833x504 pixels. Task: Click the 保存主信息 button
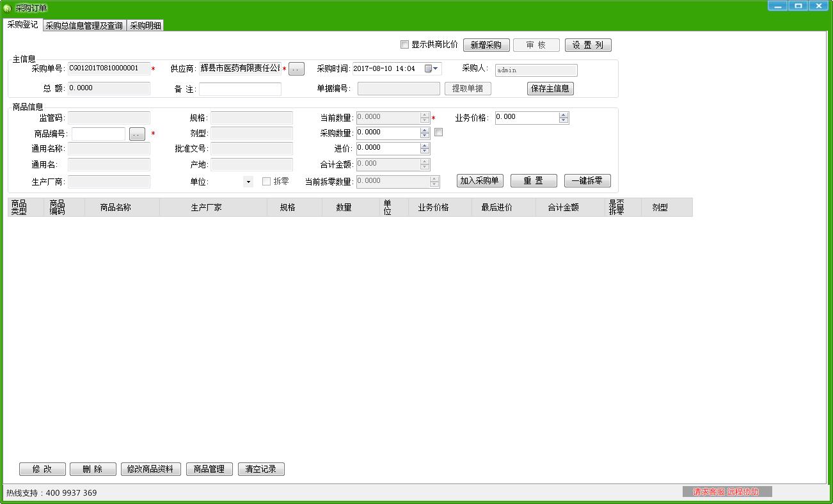click(550, 88)
